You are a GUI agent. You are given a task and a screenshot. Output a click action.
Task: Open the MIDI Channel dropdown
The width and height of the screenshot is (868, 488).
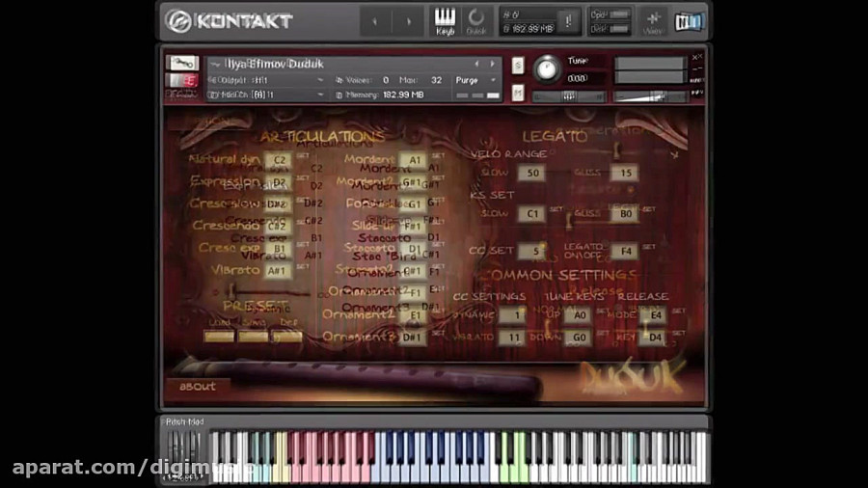[x=266, y=95]
